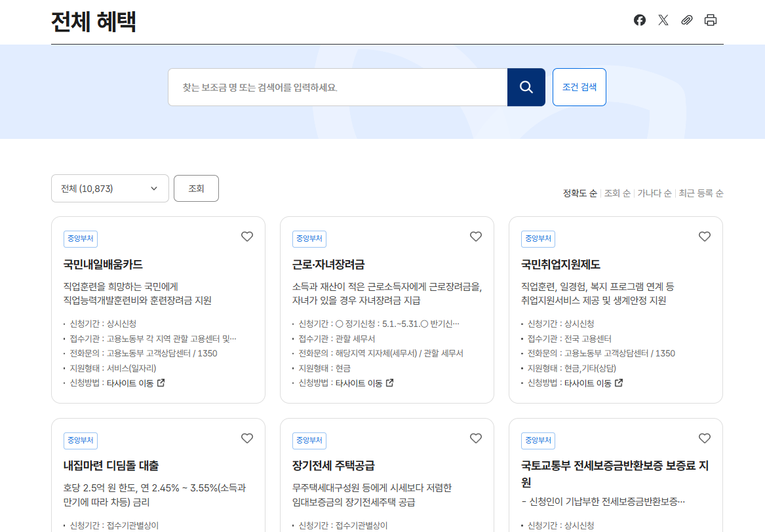The width and height of the screenshot is (765, 532).
Task: Open the 국민취업지원제도 title
Action: click(x=560, y=264)
